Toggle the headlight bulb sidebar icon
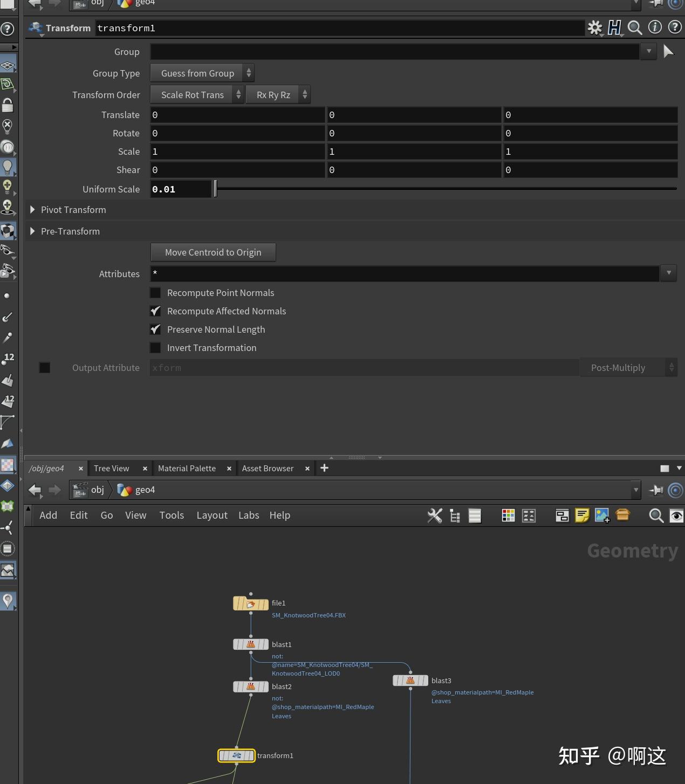This screenshot has width=685, height=784. [8, 168]
